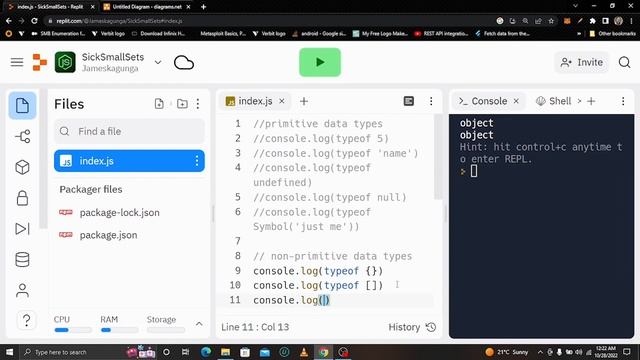Reload the page in browser
This screenshot has height=360, width=640.
[x=34, y=20]
